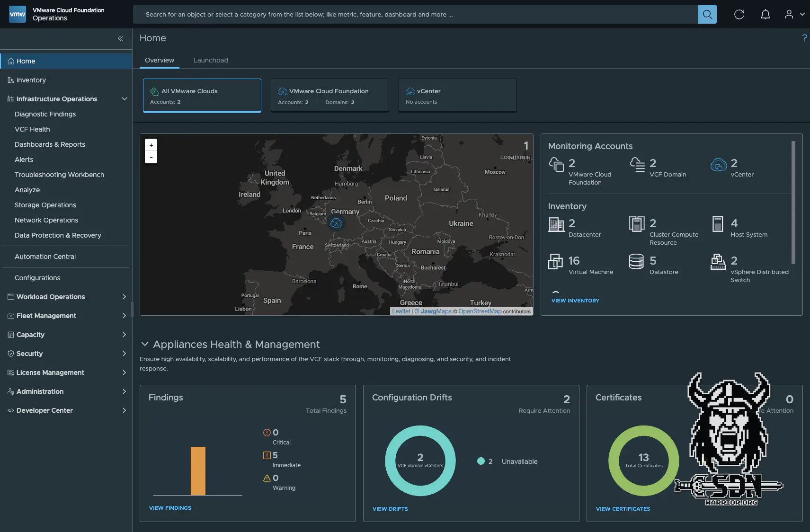Collapse Appliances Health & Management section
This screenshot has width=810, height=532.
click(x=145, y=344)
